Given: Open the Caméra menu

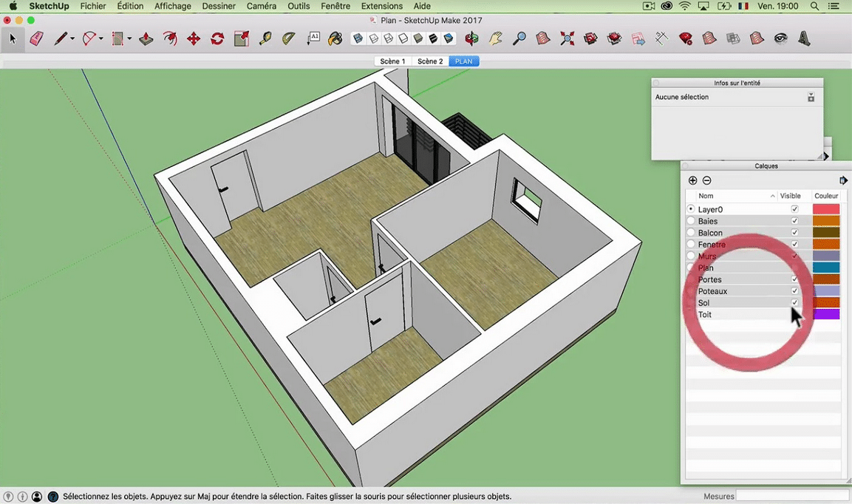Looking at the screenshot, I should [261, 6].
